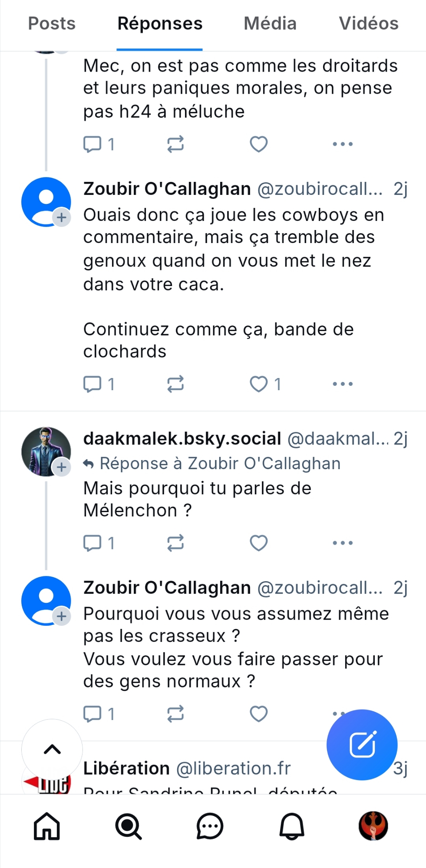Repost the 'Continuez comme ça' post

[x=175, y=384]
